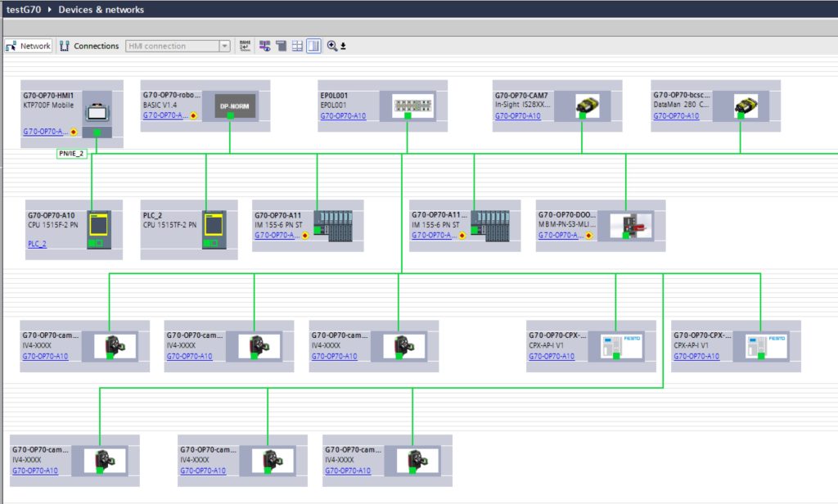838x504 pixels.
Task: Click the zoom magnifier icon
Action: (x=331, y=46)
